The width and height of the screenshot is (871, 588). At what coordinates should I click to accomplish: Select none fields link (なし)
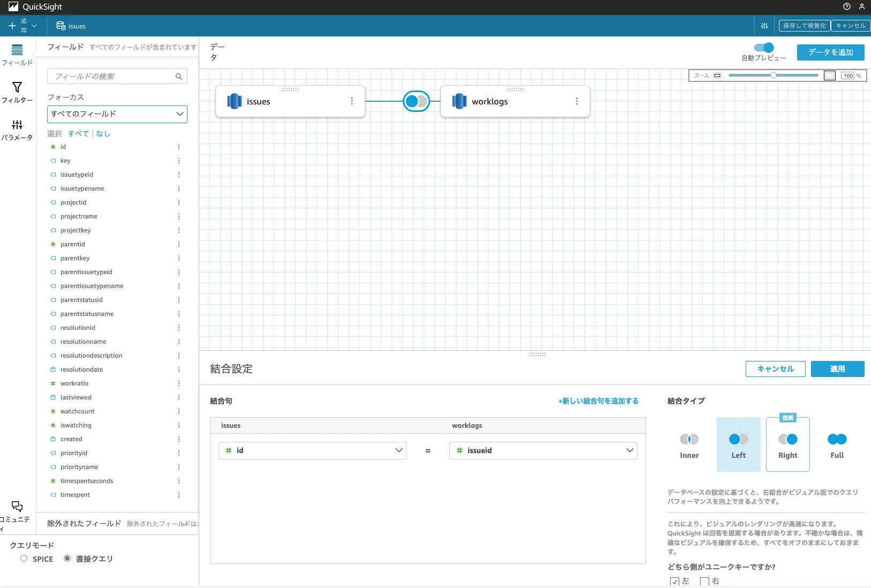103,134
